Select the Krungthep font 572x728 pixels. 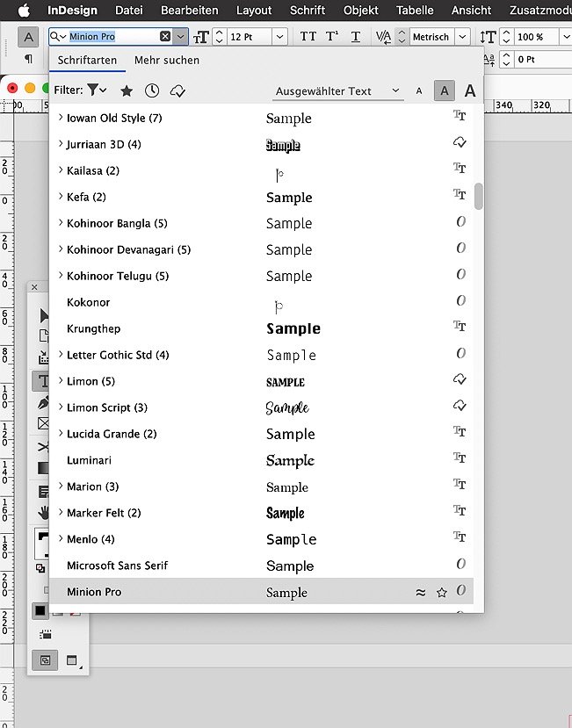[x=261, y=328]
